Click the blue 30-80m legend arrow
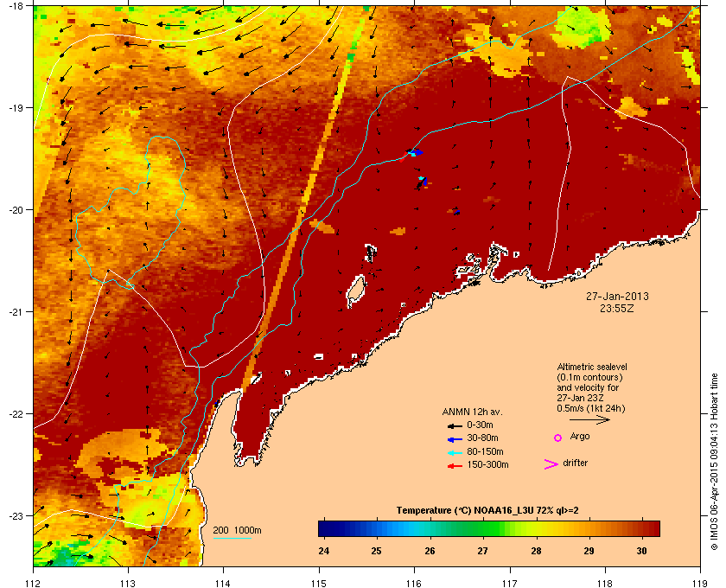This screenshot has width=726, height=588. pyautogui.click(x=455, y=438)
